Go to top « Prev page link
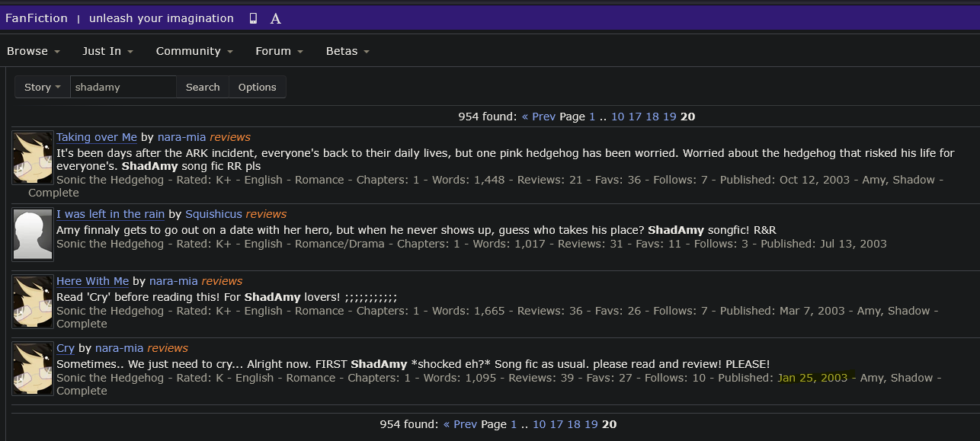The image size is (980, 441). coord(539,117)
